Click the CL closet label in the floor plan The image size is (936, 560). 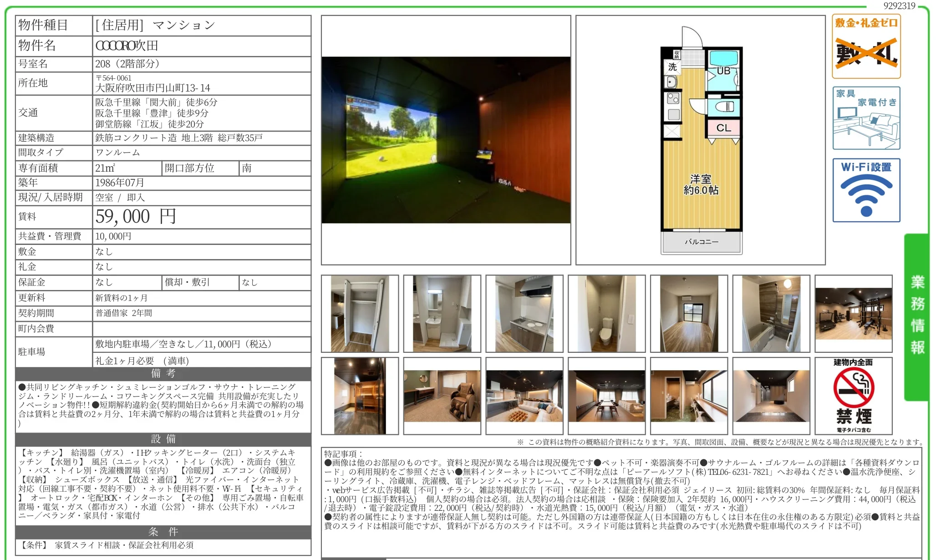coord(724,129)
